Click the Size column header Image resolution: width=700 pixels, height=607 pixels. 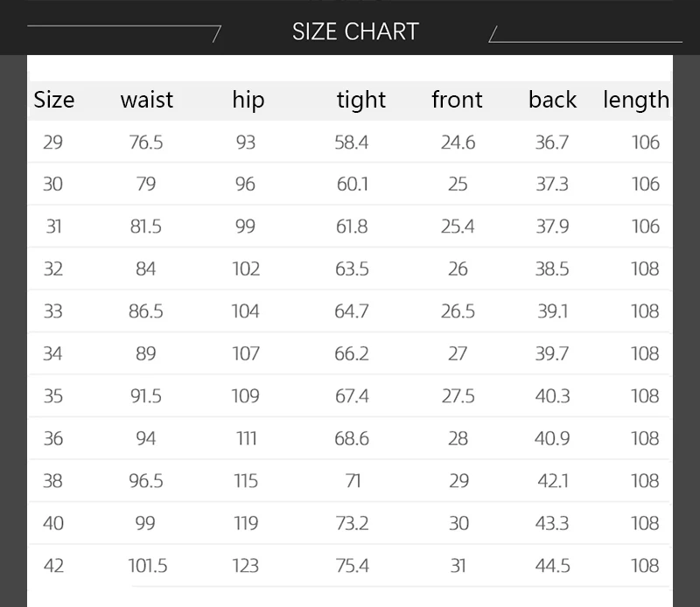(54, 100)
